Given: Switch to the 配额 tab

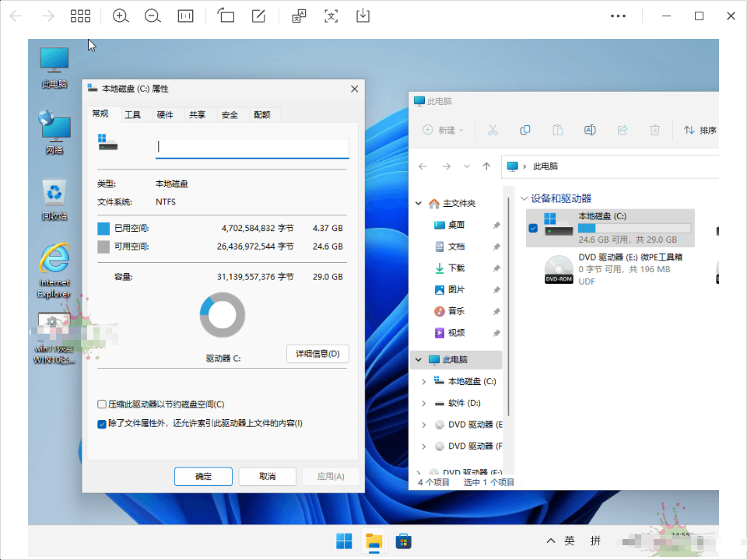Looking at the screenshot, I should [x=262, y=115].
